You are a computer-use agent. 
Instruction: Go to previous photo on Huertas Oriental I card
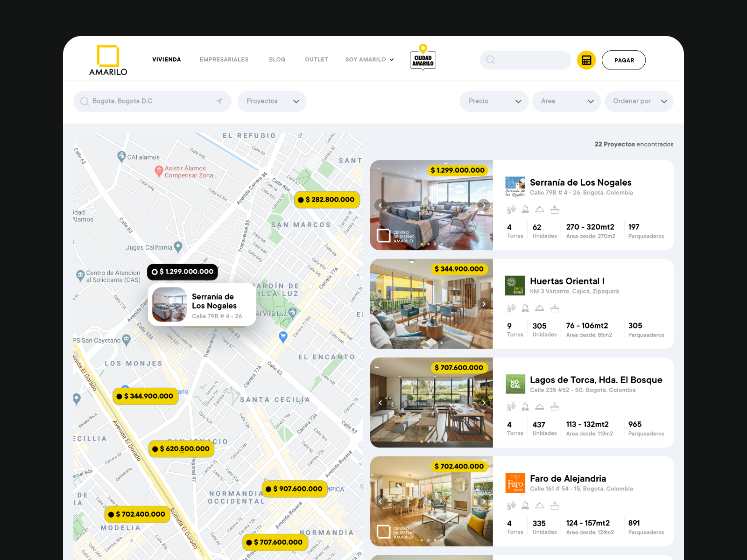tap(381, 304)
